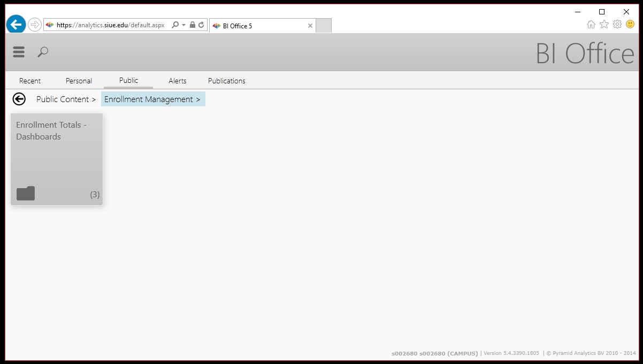Click the URL address field
The width and height of the screenshot is (643, 364).
(x=111, y=25)
